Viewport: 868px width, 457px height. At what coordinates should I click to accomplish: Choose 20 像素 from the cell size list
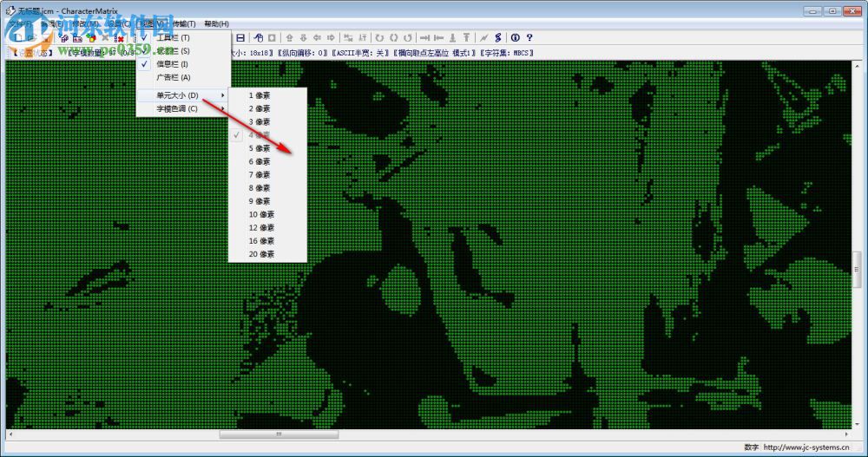(261, 254)
